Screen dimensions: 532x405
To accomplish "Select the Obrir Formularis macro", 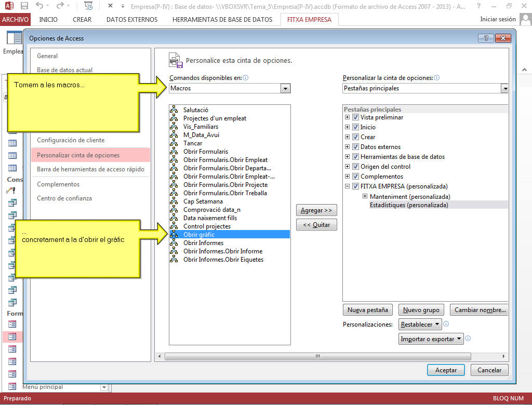I will [230, 152].
